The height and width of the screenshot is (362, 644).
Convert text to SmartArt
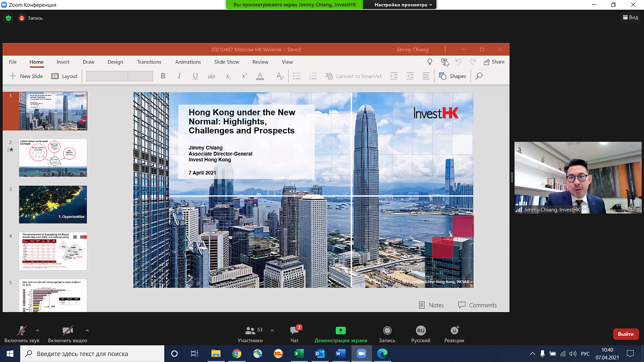[353, 76]
